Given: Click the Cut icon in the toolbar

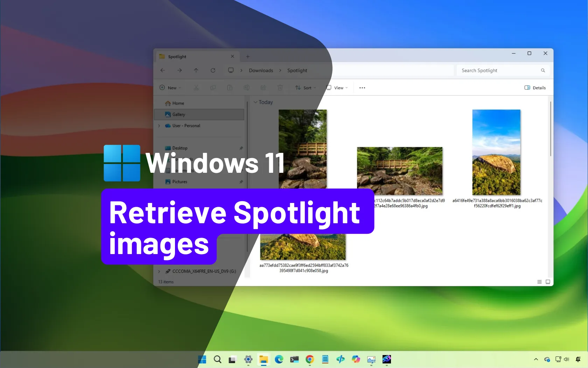Looking at the screenshot, I should tap(196, 88).
